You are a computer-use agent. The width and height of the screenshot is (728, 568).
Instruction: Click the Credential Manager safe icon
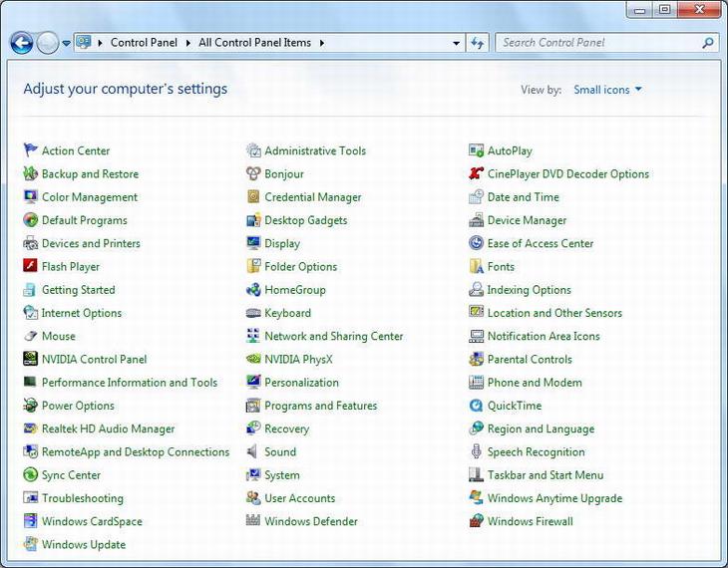point(253,196)
